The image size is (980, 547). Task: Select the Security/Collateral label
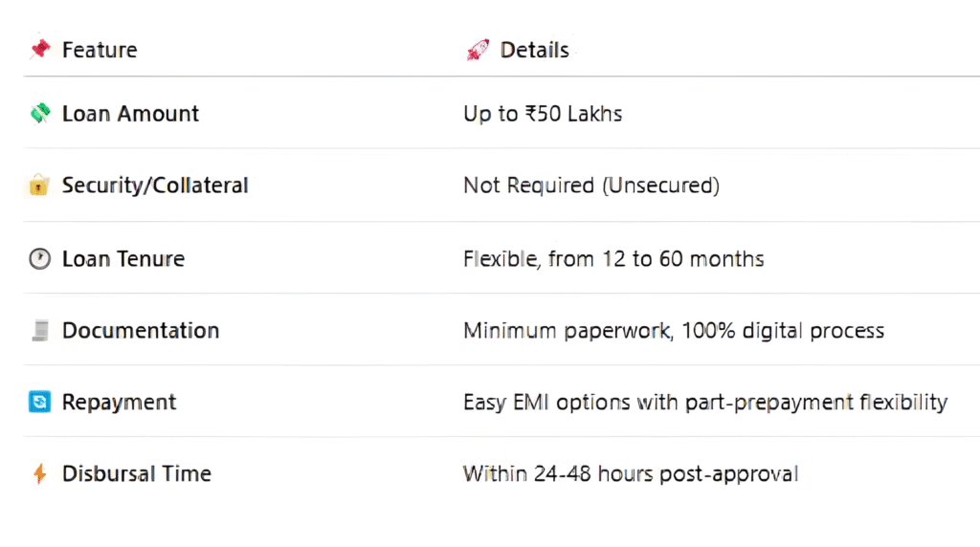155,186
